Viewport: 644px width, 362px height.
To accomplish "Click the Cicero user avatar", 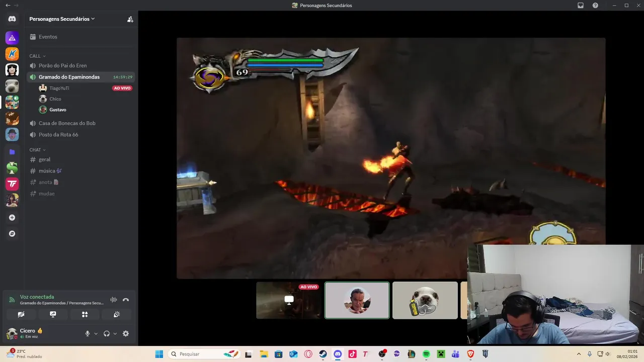I will pos(12,333).
